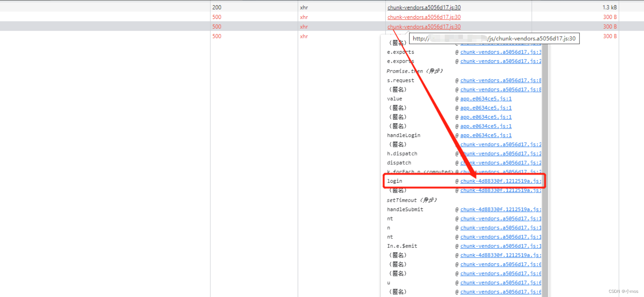Select the handleLogin stack frame name
The height and width of the screenshot is (297, 644).
[403, 135]
